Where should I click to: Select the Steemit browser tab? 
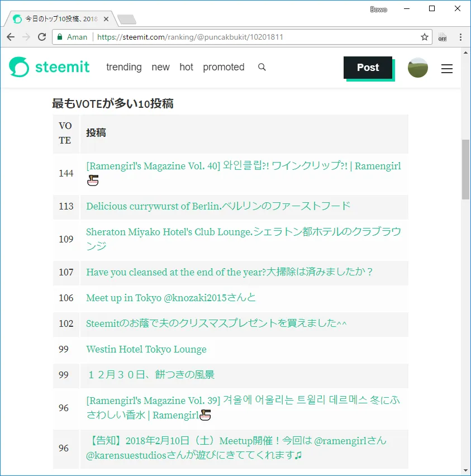pyautogui.click(x=61, y=19)
